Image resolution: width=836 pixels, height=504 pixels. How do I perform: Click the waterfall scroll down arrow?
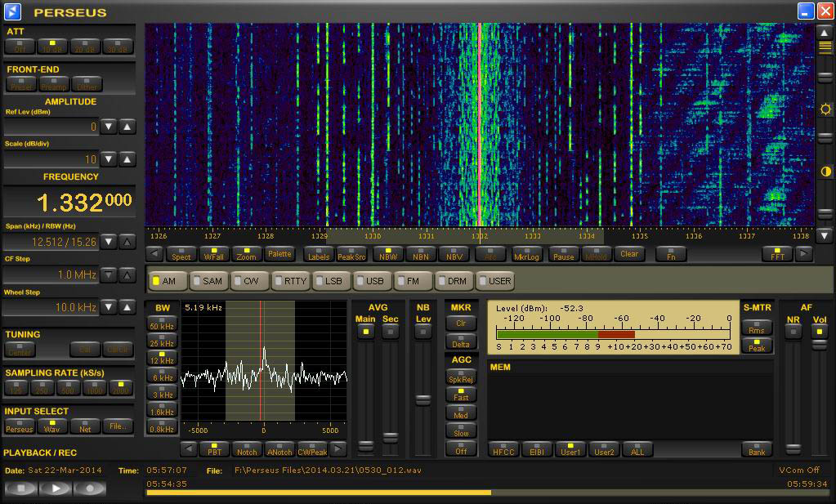(x=825, y=234)
